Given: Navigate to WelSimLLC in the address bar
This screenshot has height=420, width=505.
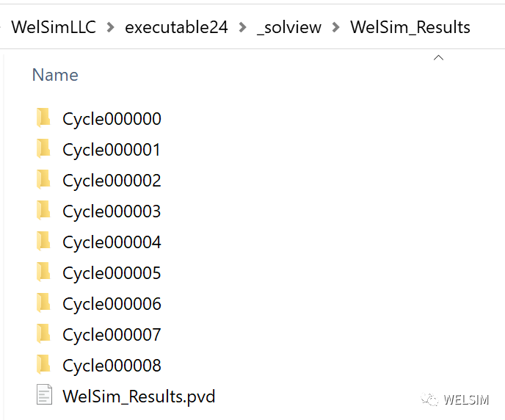Looking at the screenshot, I should [54, 27].
